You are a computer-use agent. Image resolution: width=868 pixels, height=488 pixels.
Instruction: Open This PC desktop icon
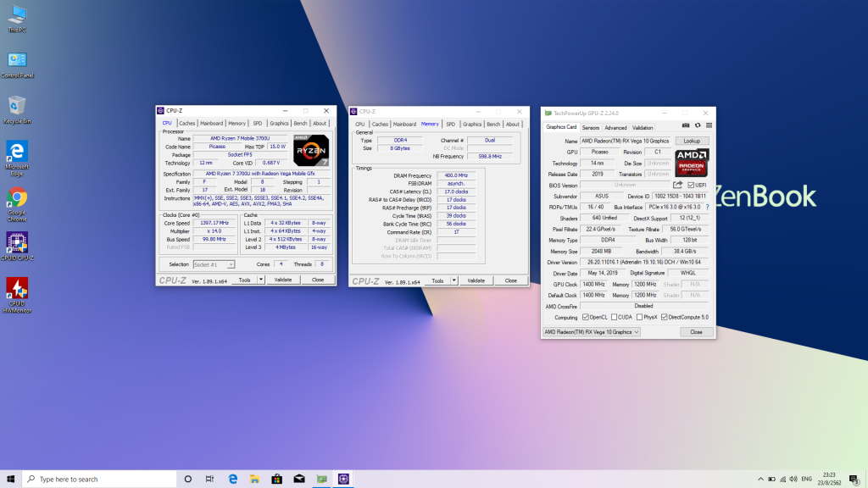pyautogui.click(x=17, y=19)
